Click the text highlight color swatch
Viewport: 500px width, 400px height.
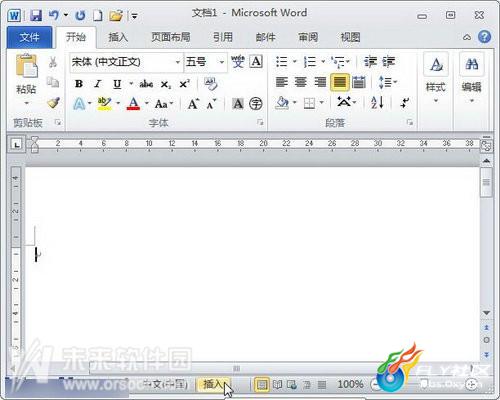coord(104,104)
